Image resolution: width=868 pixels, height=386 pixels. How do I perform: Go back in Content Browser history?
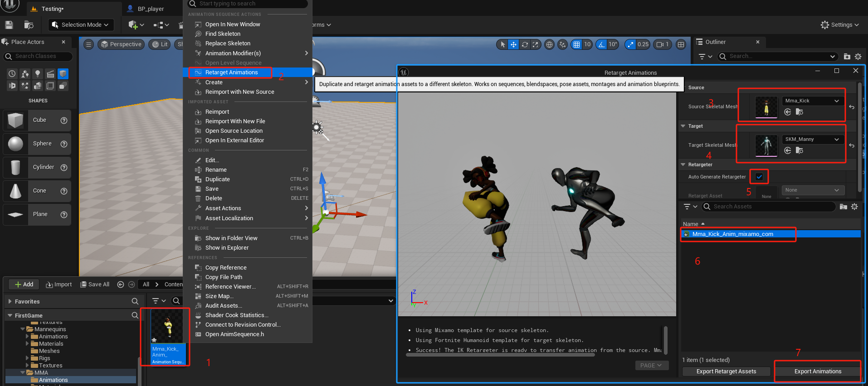[x=121, y=285]
